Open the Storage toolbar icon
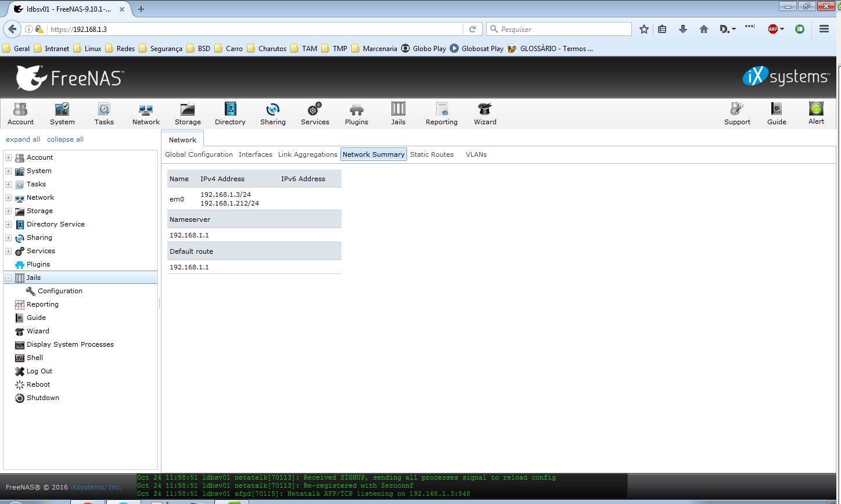Viewport: 841px width, 504px height. 188,113
